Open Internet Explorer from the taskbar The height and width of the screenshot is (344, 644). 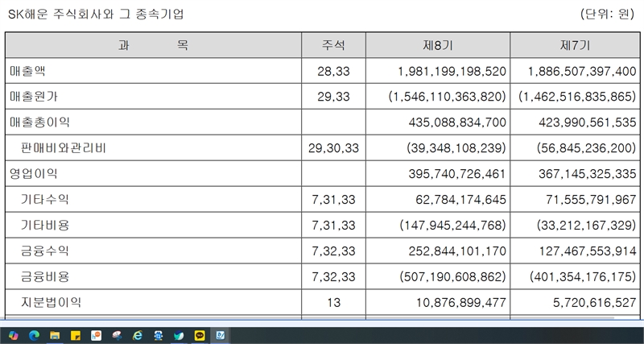point(138,336)
